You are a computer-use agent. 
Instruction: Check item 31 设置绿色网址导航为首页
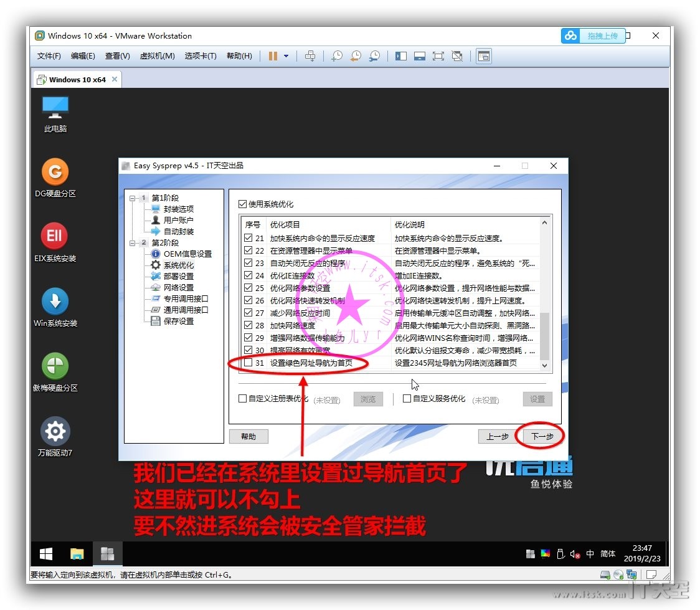point(248,363)
